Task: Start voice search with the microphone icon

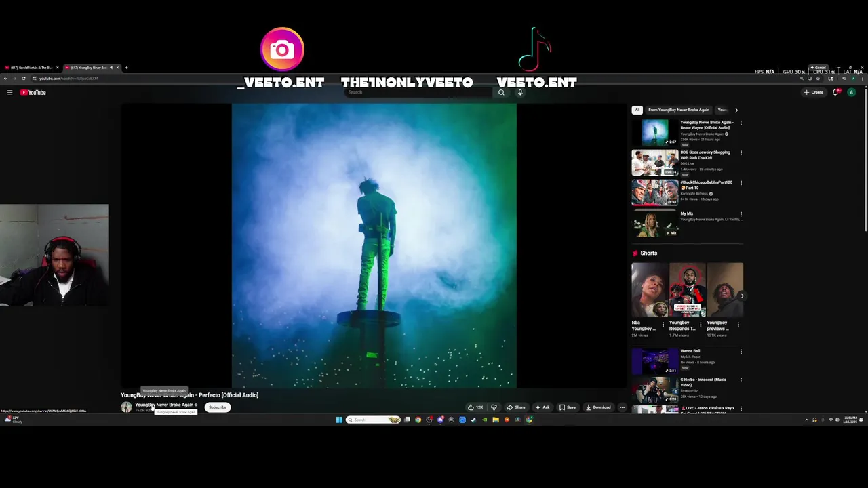Action: point(520,92)
